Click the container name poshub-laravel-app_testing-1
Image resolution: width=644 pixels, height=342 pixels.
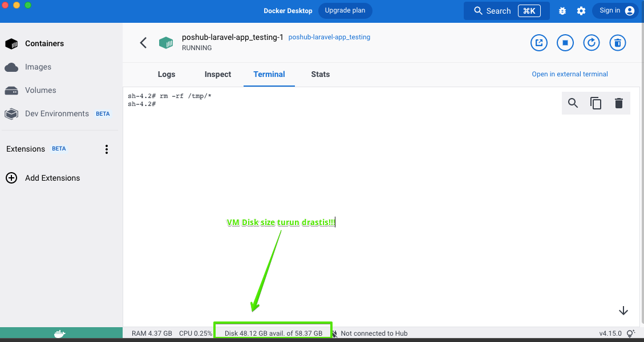point(233,38)
